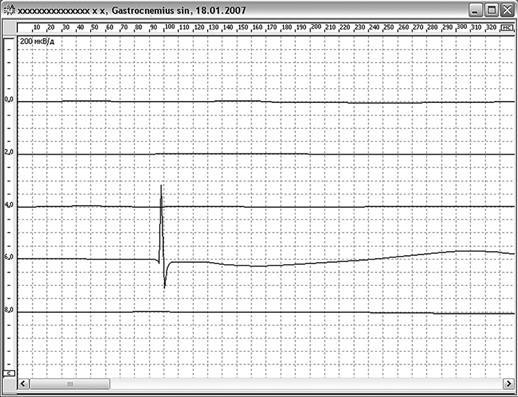This screenshot has height=397, width=518.
Task: Click the horizontal scrollbar left arrow
Action: point(23,384)
